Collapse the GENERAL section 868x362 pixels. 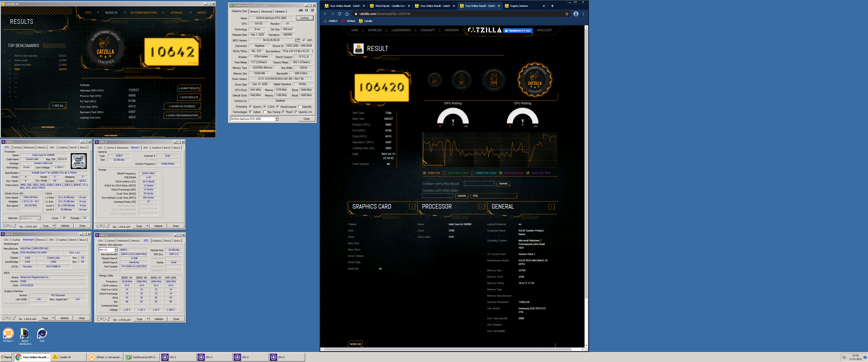[552, 207]
